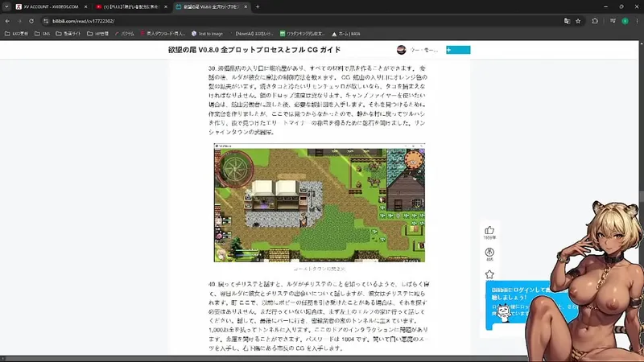Tip coins with the coin icon
The height and width of the screenshot is (362, 644).
[x=489, y=252]
